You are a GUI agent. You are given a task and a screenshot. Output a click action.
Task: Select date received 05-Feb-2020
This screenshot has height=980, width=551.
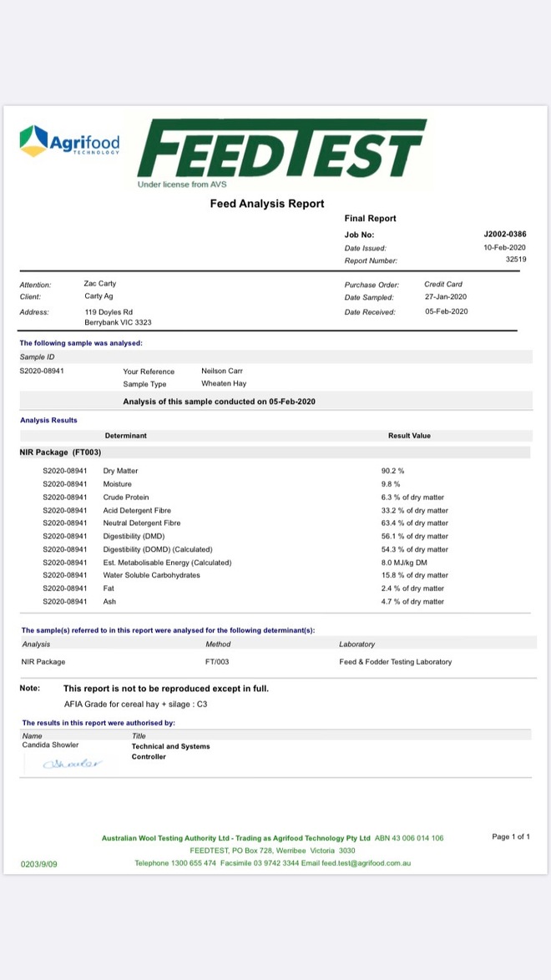click(446, 311)
